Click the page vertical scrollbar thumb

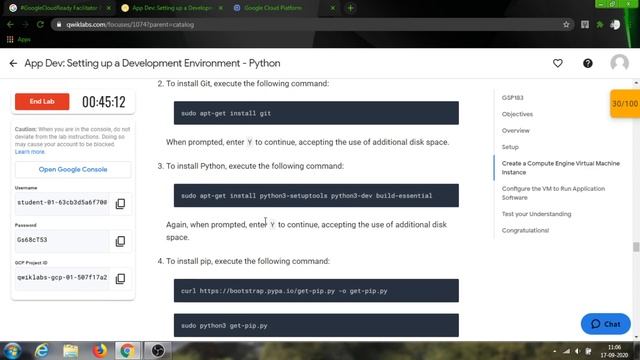pos(636,247)
